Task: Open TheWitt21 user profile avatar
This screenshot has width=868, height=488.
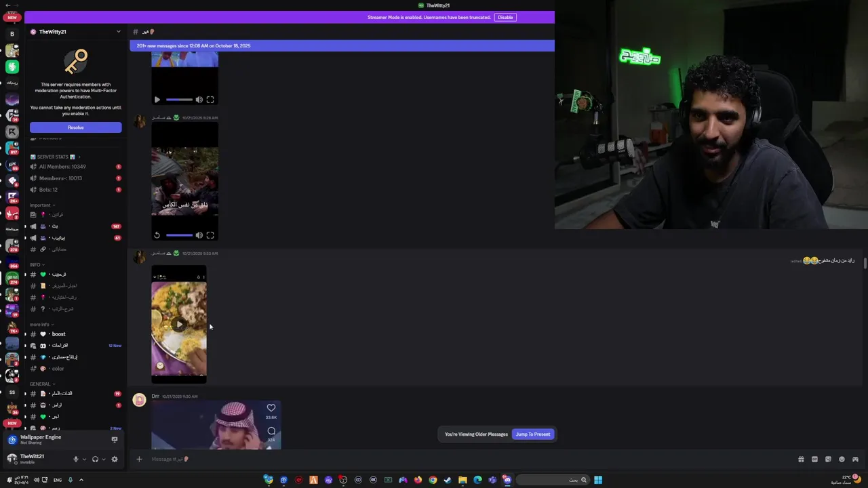Action: (x=12, y=459)
